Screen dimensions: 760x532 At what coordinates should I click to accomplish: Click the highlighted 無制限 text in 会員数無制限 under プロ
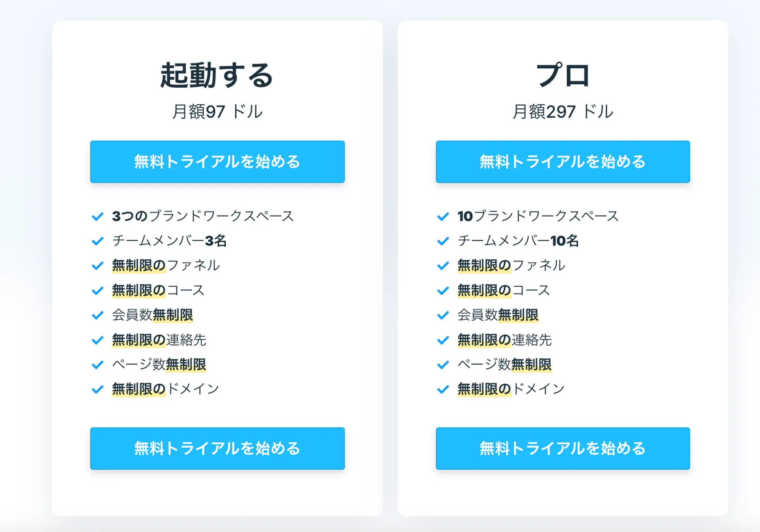point(518,315)
